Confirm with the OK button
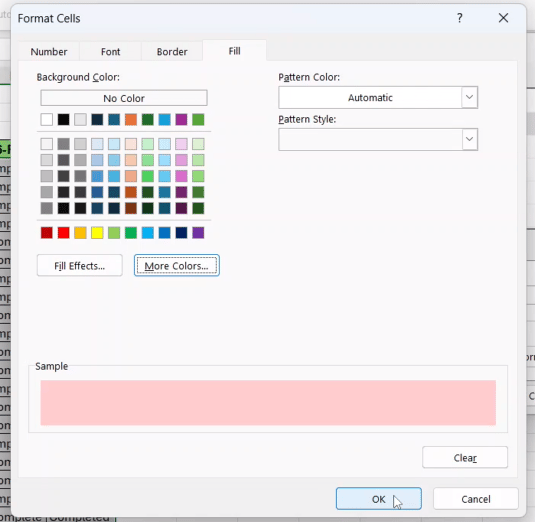 [x=378, y=499]
